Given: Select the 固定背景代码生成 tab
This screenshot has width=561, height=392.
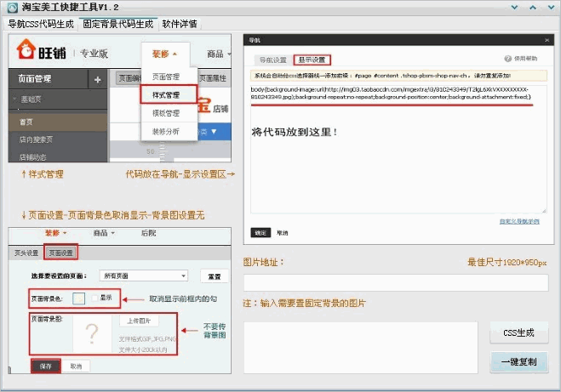Looking at the screenshot, I should (118, 24).
